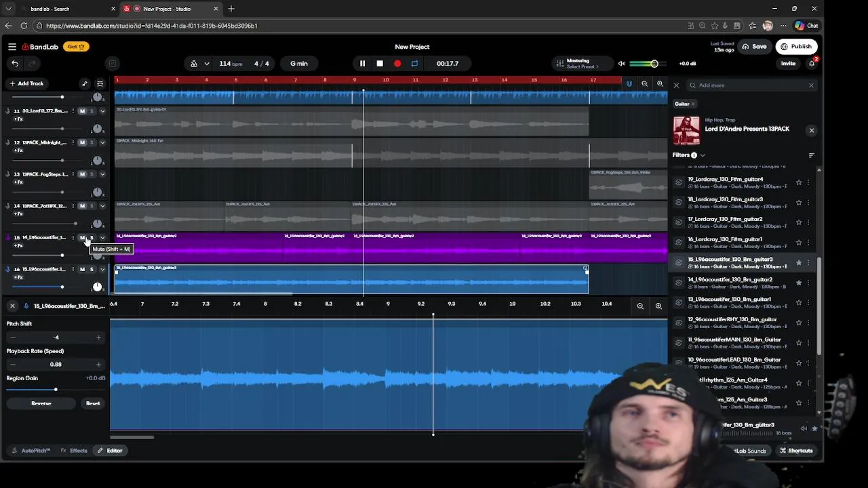The height and width of the screenshot is (488, 868).
Task: Click the Add Track button
Action: [27, 83]
